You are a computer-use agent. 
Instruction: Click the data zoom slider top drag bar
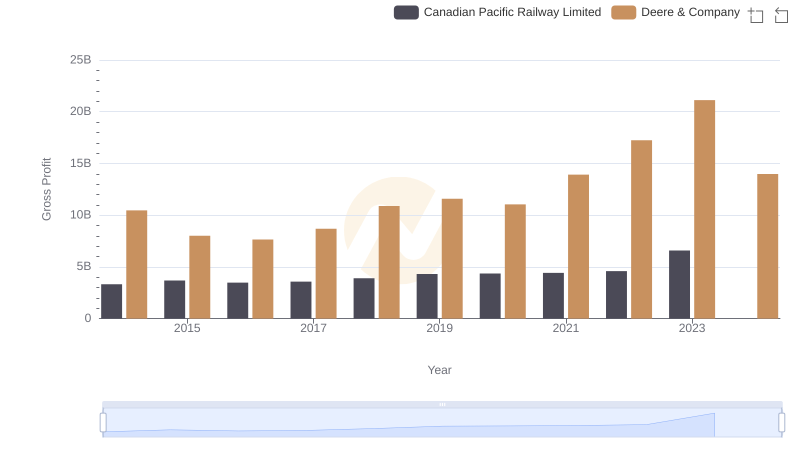tap(442, 404)
